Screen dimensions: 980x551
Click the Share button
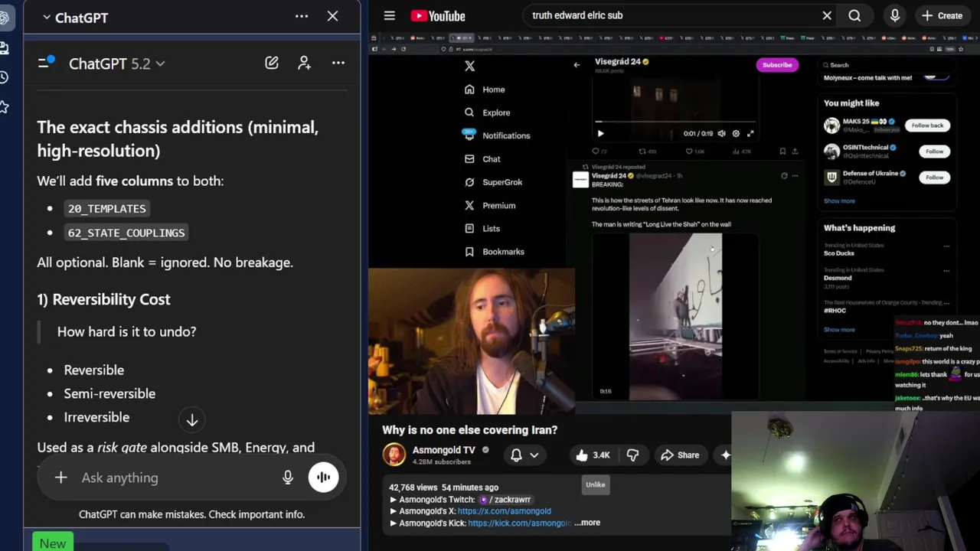680,455
